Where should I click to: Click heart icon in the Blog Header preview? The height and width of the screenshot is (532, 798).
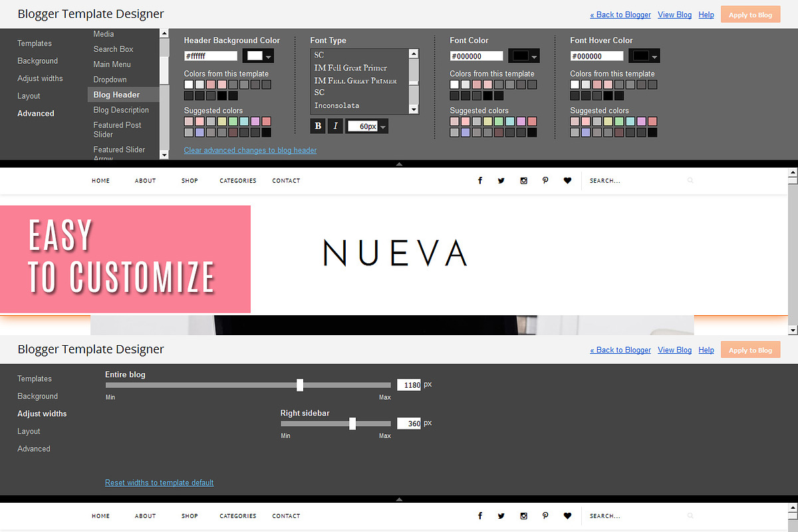click(567, 181)
